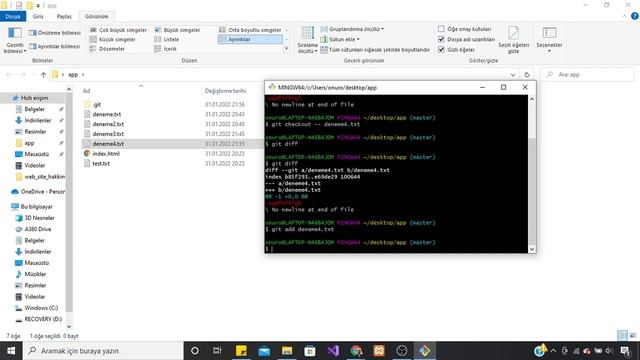The height and width of the screenshot is (360, 640).
Task: Open Gruplandırma ölçütü dropdown
Action: pos(352,29)
